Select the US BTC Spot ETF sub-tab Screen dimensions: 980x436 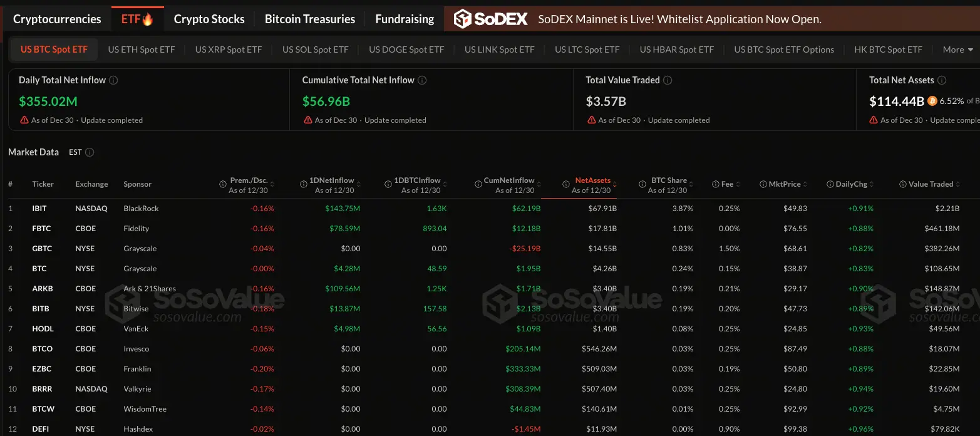[54, 49]
